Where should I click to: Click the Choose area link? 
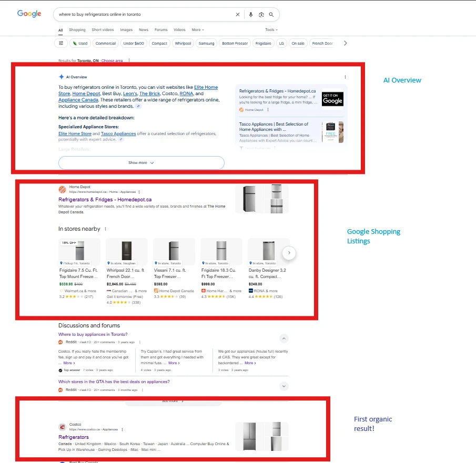point(112,61)
